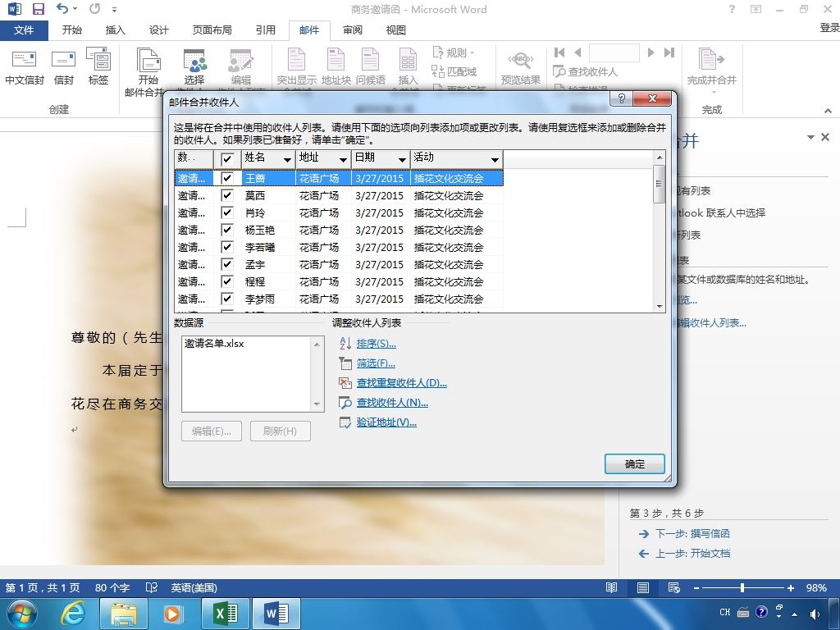Open Excel from the taskbar
Viewport: 840px width, 630px height.
(226, 614)
